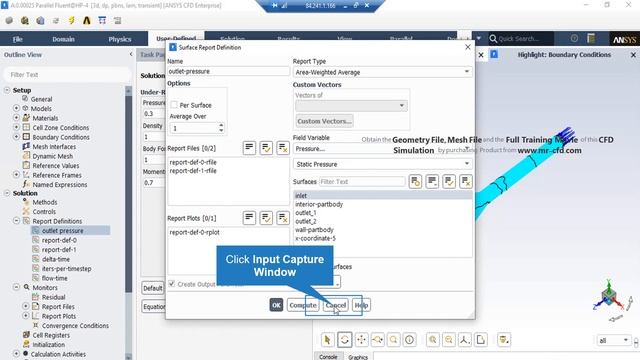Click the Report Plots deselect-all icon
The height and width of the screenshot is (360, 640).
click(x=283, y=218)
